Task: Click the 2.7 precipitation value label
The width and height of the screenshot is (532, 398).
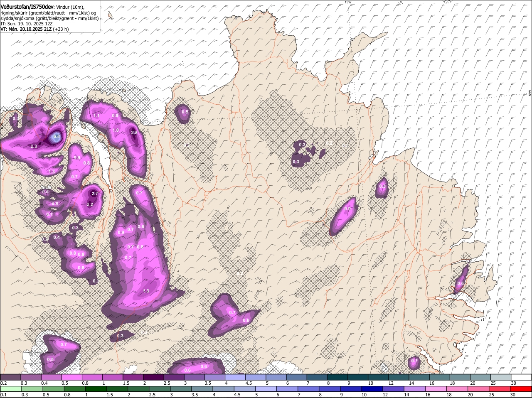Action: point(94,194)
